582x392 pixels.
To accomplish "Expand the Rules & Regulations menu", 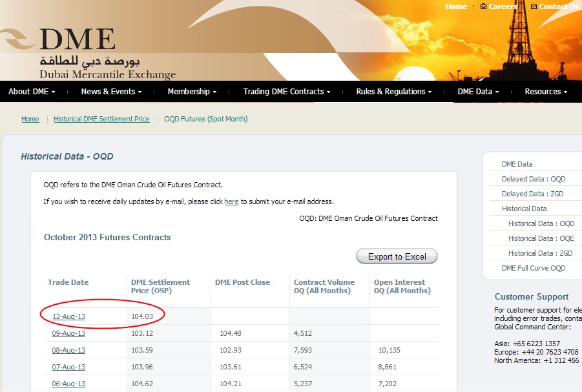I will tap(394, 91).
